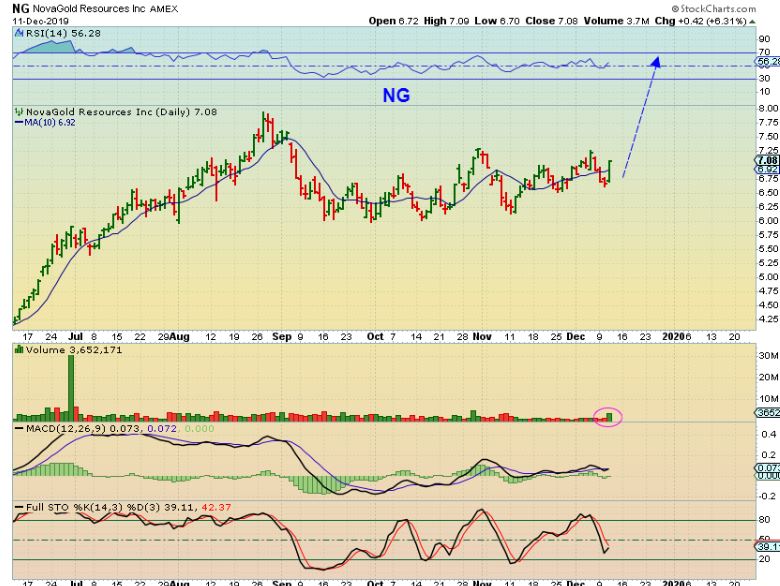780x586 pixels.
Task: Click the 8.00 price axis label
Action: pos(769,108)
